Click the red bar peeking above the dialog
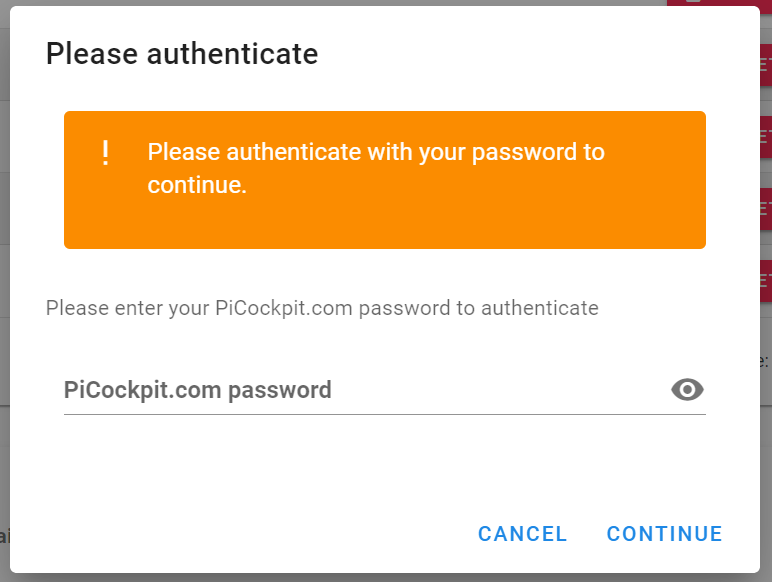772x582 pixels. (719, 3)
